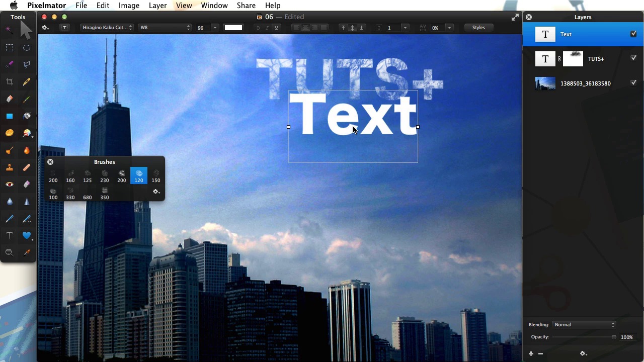The height and width of the screenshot is (362, 644).
Task: Remove layer using minus icon
Action: (x=540, y=353)
